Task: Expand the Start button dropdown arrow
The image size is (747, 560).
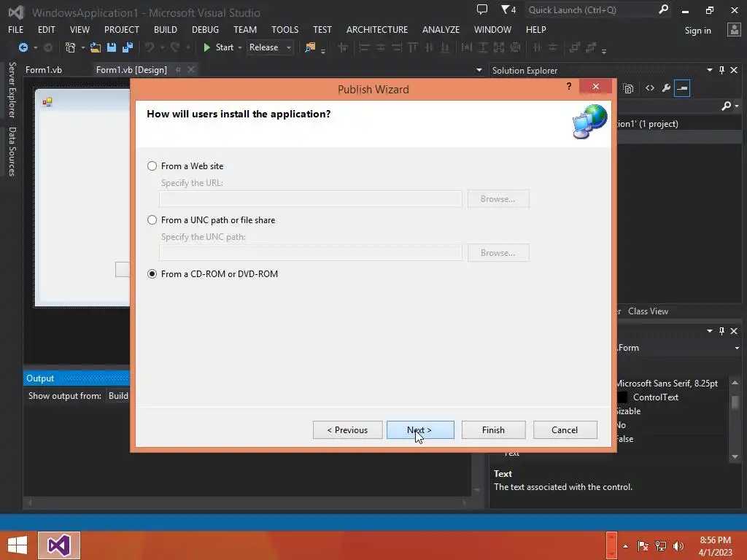Action: click(239, 47)
